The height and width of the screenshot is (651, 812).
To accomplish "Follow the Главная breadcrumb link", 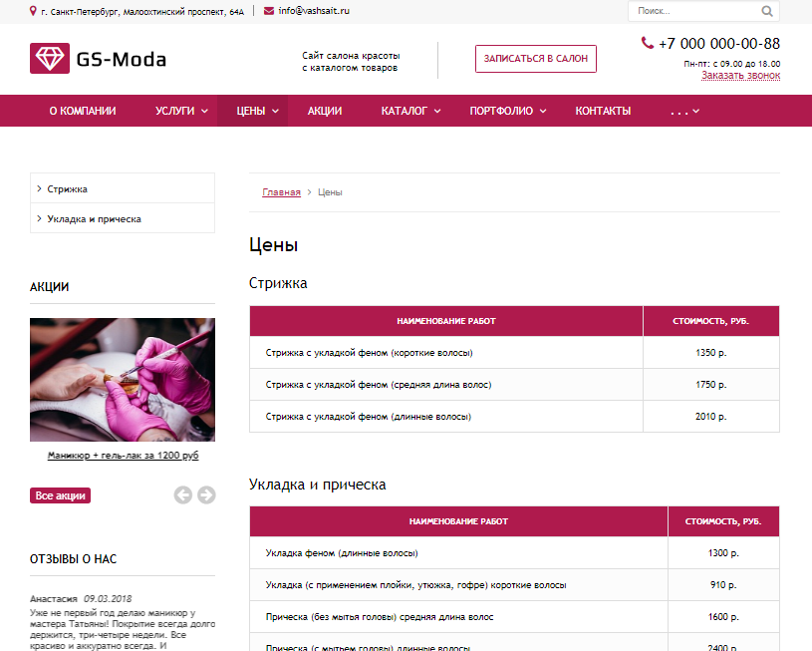I will (281, 192).
